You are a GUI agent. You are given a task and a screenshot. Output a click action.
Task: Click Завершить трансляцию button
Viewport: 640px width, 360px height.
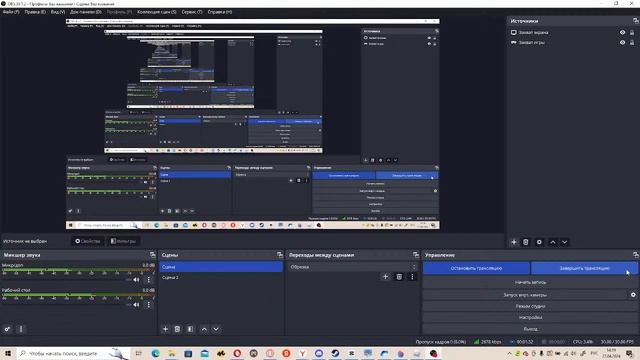(584, 268)
